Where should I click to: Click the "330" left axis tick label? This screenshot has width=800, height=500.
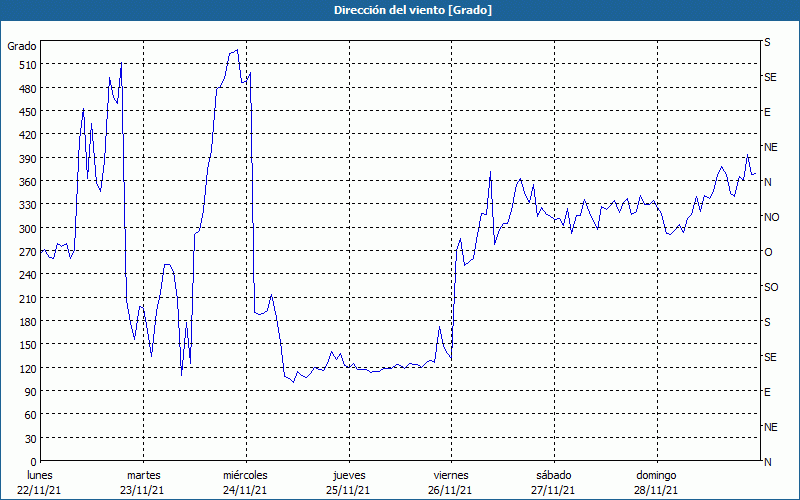point(27,205)
